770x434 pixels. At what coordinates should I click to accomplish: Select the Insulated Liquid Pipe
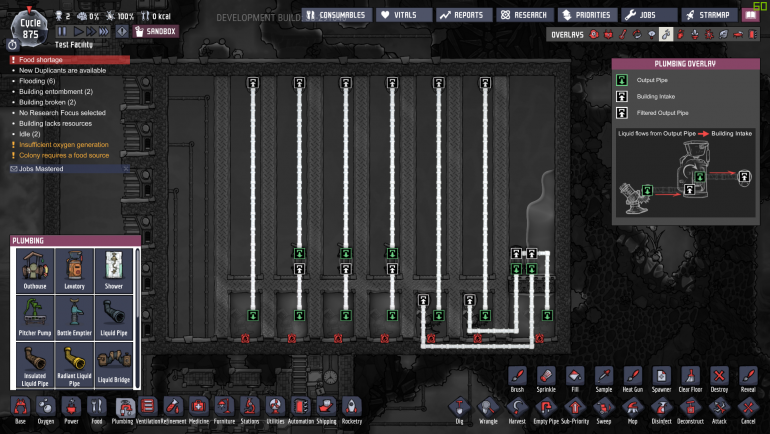coord(35,365)
